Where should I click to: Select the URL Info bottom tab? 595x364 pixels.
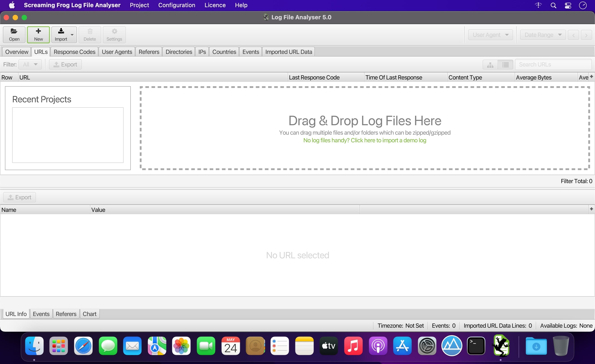(x=16, y=314)
